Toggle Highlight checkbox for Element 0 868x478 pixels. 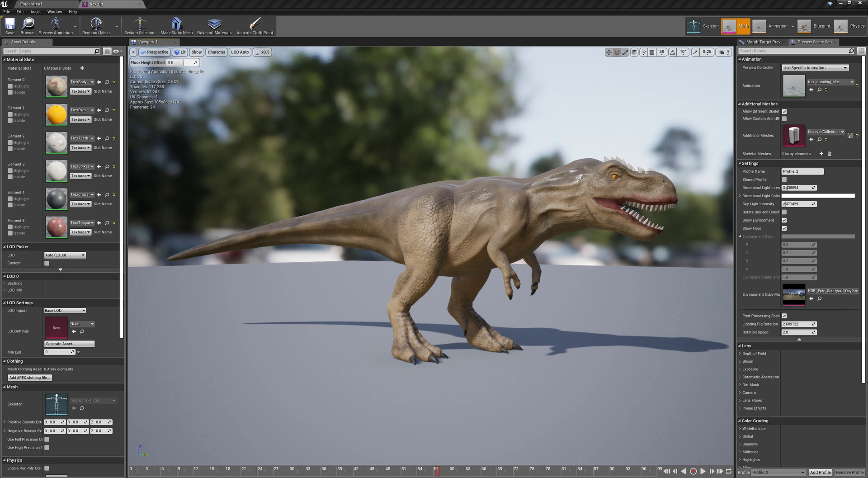[x=10, y=86]
